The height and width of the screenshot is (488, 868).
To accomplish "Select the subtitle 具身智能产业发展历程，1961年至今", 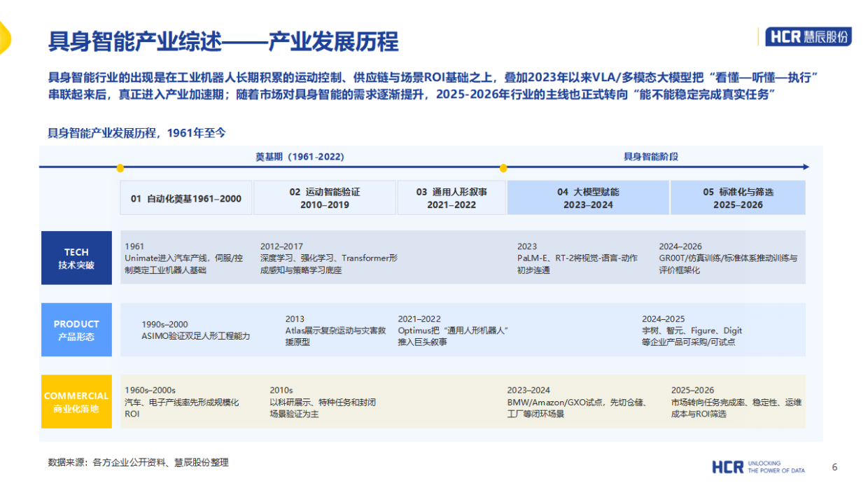I will coord(136,132).
